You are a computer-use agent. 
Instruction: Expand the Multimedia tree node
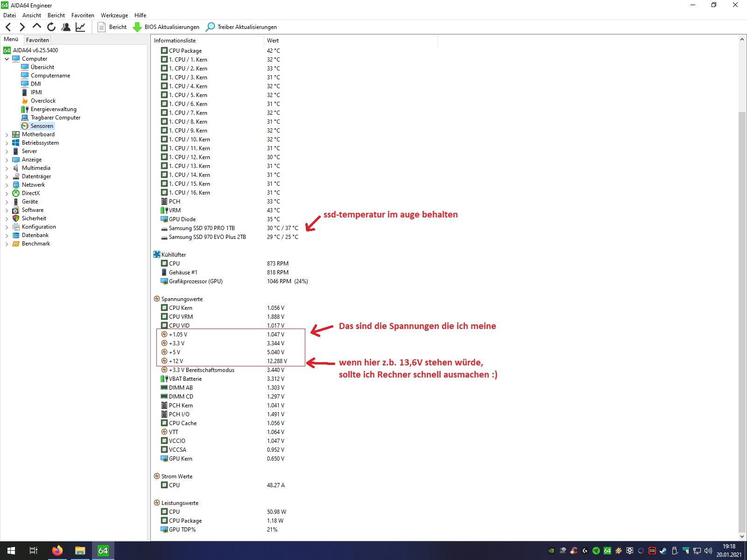[7, 168]
